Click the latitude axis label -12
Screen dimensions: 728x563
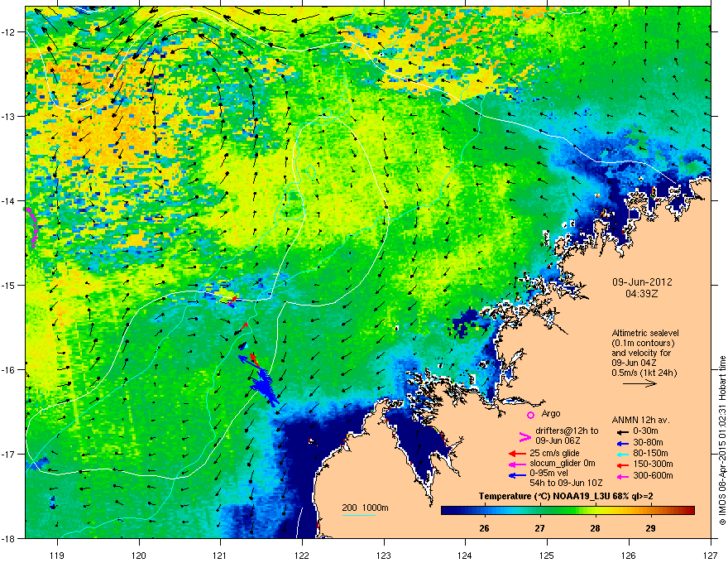9,32
